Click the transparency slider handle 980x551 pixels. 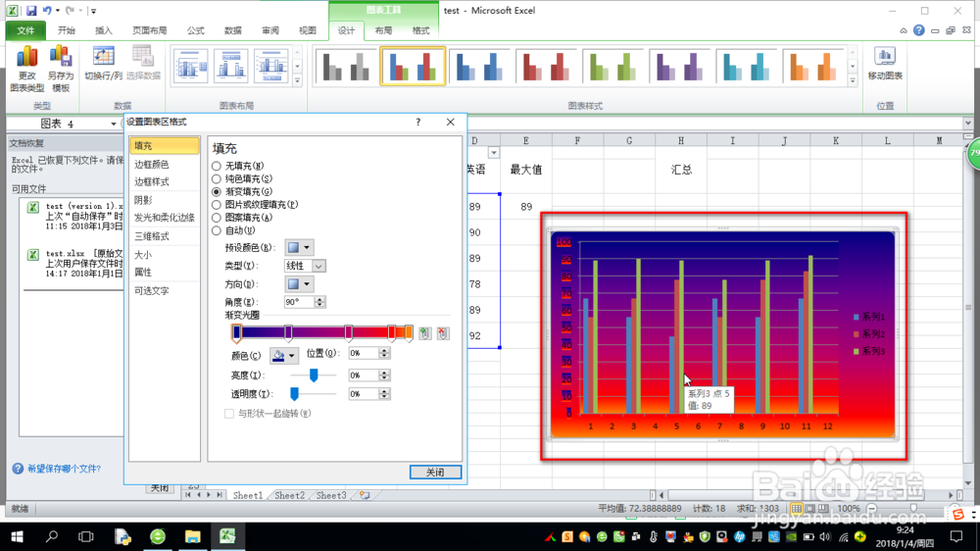(294, 393)
